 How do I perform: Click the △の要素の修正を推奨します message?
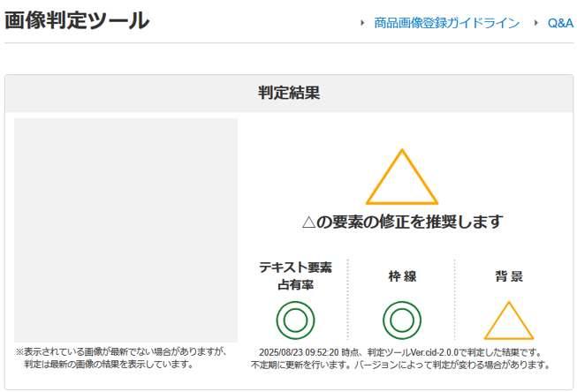pos(402,222)
